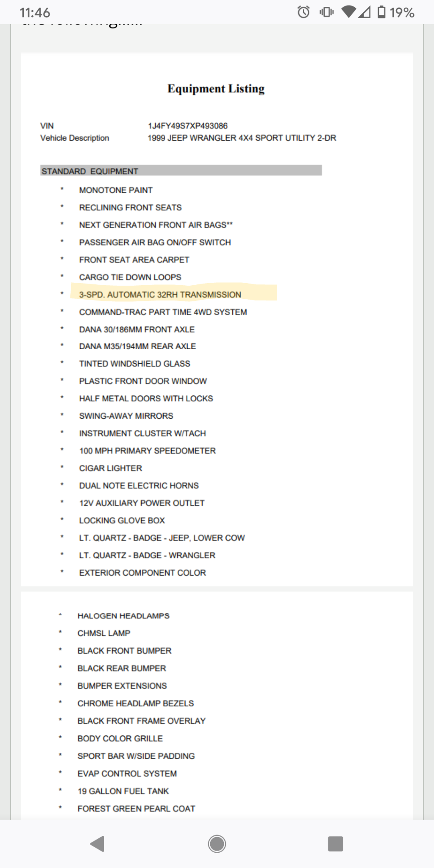Select the FOREST GREEN PEARL COAT entry
Screen dimensions: 434x868
coord(136,809)
